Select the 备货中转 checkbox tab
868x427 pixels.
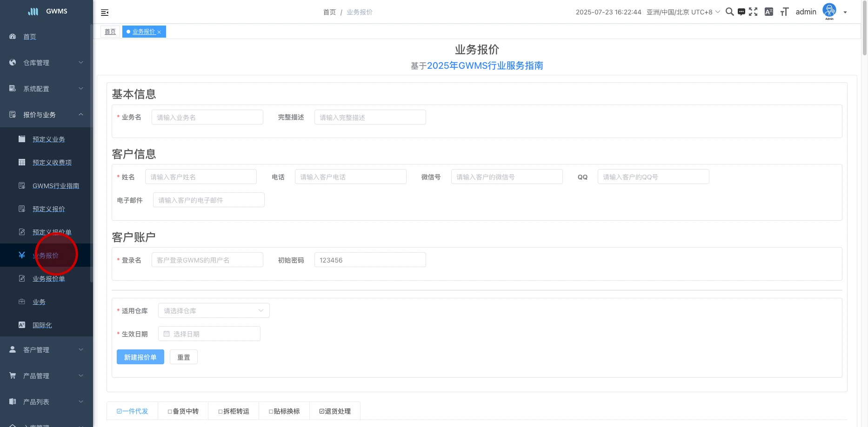(183, 411)
